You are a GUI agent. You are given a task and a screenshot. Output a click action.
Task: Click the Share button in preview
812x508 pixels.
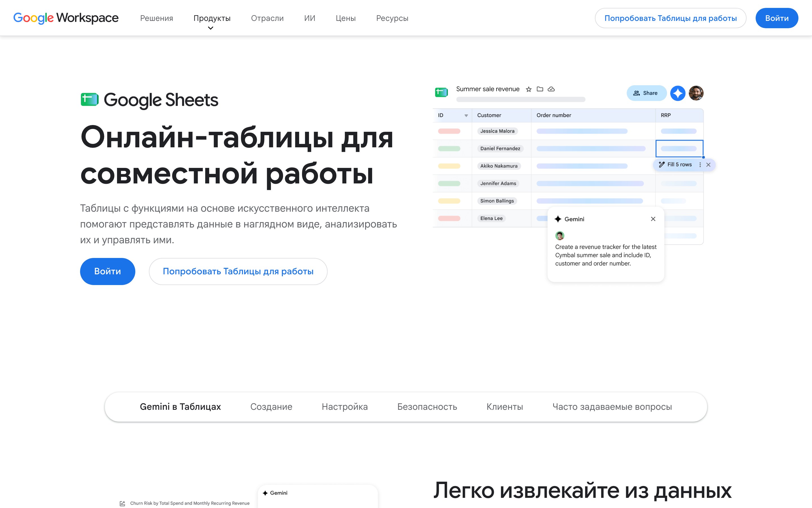pyautogui.click(x=646, y=93)
